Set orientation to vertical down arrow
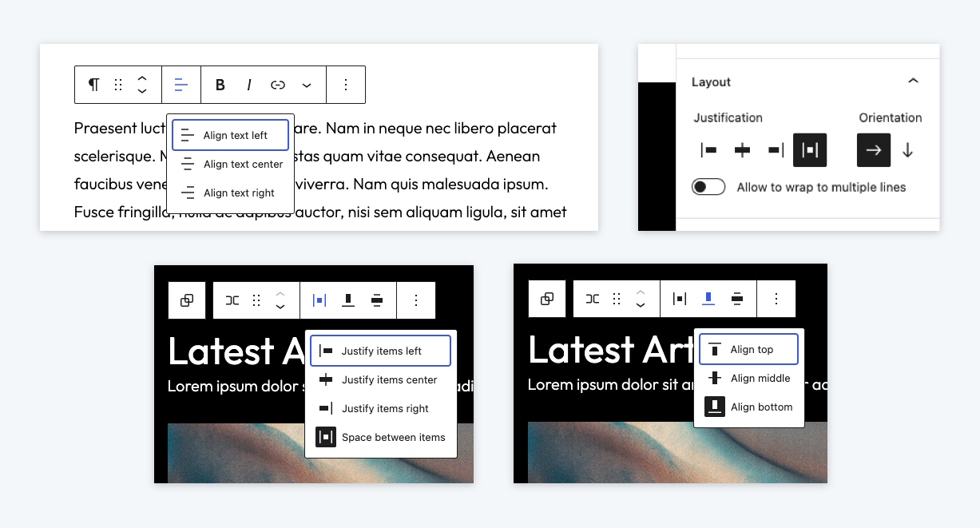Viewport: 980px width, 528px height. 907,150
